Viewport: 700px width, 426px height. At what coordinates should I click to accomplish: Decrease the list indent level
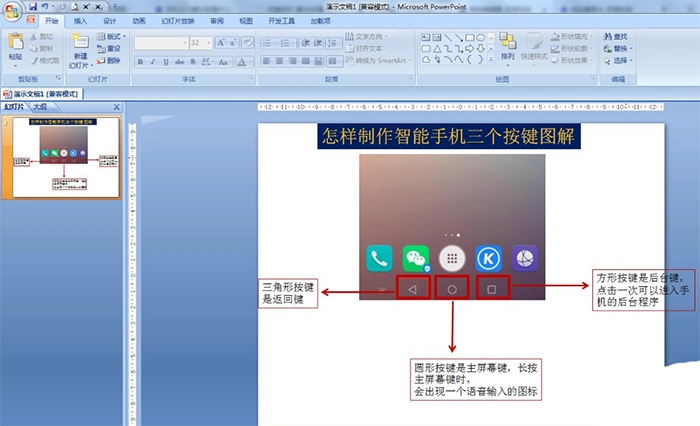pyautogui.click(x=305, y=43)
